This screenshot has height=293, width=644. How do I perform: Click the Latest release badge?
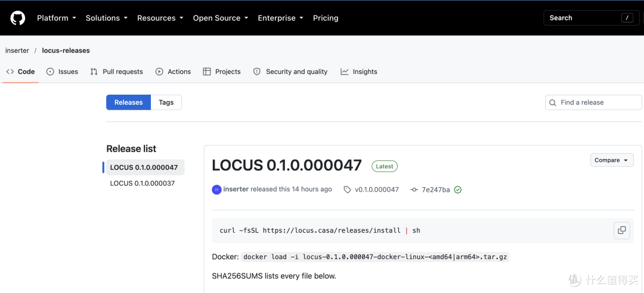[x=385, y=166]
